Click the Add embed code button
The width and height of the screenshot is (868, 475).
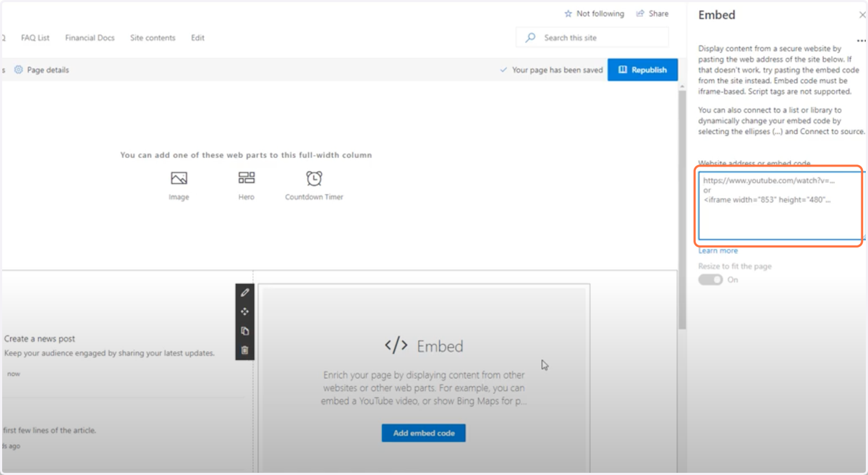[x=424, y=433]
